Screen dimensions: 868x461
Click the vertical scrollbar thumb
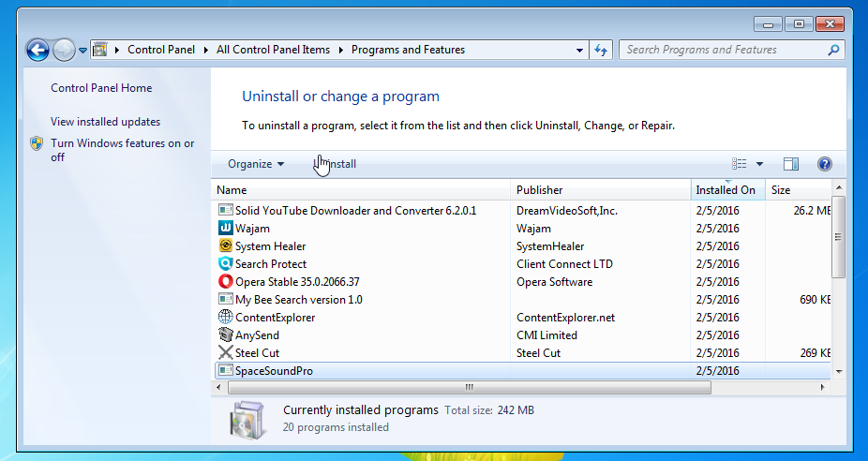pos(839,236)
